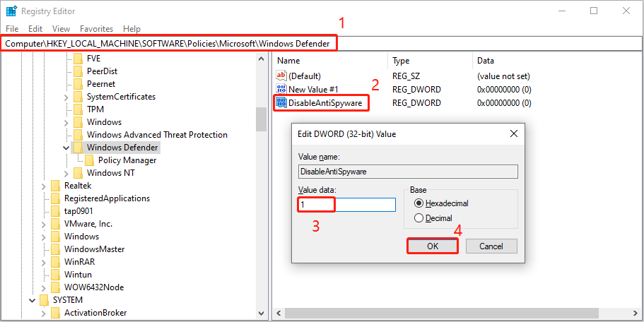644x322 pixels.
Task: Click the WinRAR folder icon
Action: (55, 262)
